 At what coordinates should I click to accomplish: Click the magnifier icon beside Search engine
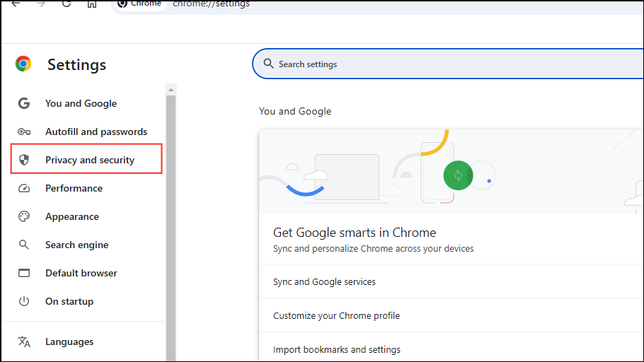(24, 245)
